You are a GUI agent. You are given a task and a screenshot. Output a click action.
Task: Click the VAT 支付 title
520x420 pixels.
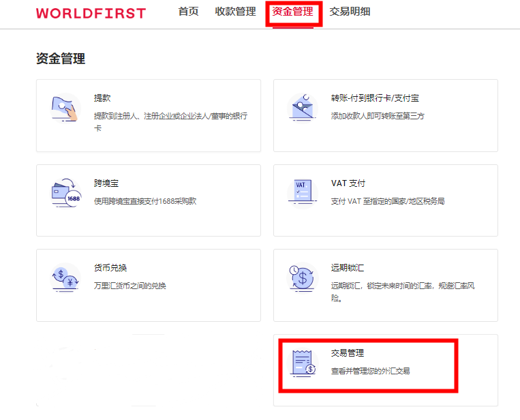click(x=348, y=183)
